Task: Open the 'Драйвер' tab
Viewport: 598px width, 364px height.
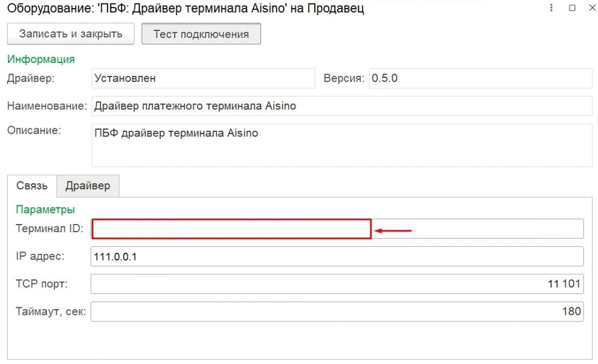Action: pyautogui.click(x=88, y=185)
